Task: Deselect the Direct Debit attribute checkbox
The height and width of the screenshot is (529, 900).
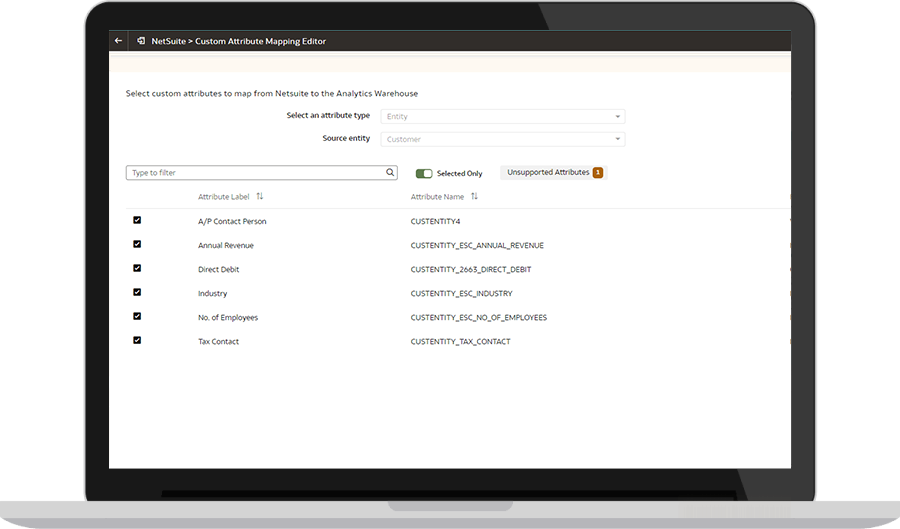Action: (x=137, y=268)
